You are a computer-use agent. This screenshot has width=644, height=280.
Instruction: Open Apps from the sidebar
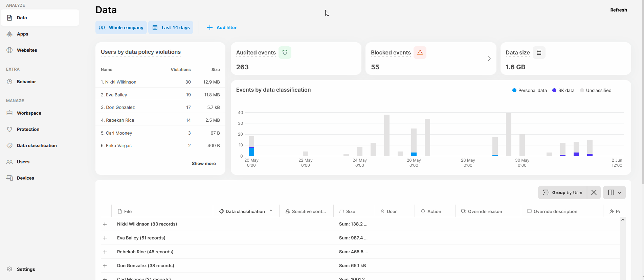22,34
